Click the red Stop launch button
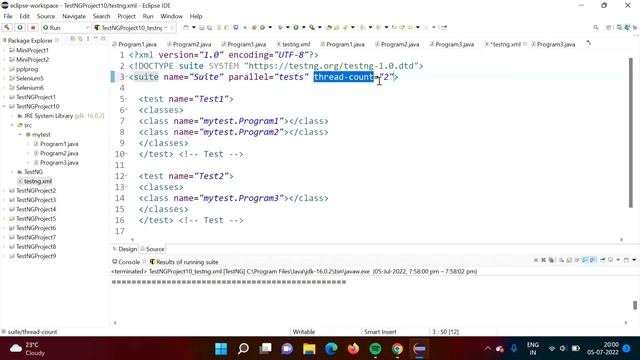This screenshot has height=360, width=640. pos(33,27)
